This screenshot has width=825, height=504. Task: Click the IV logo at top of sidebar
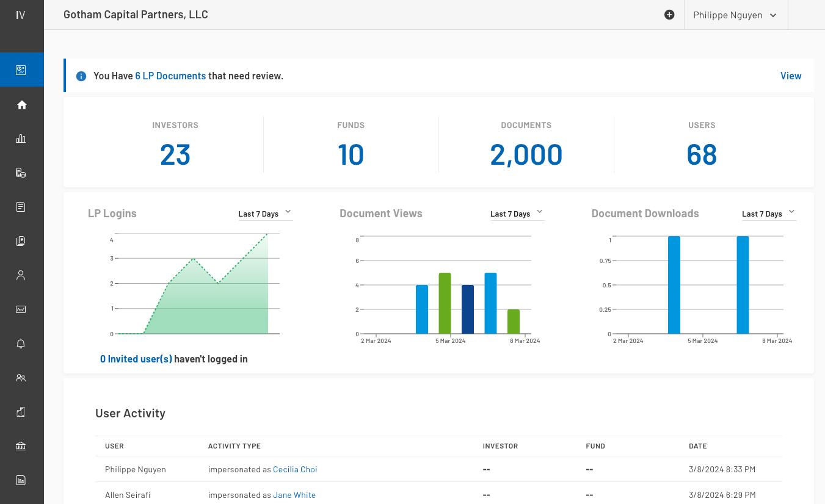(x=22, y=15)
